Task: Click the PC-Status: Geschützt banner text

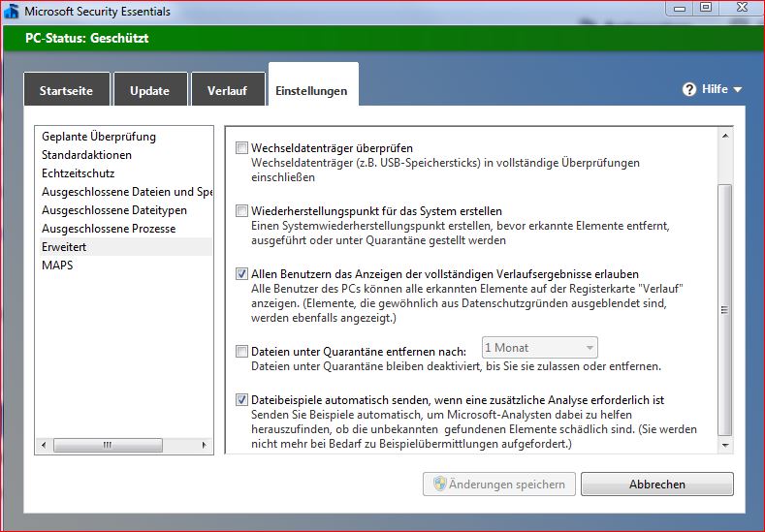Action: pyautogui.click(x=87, y=38)
